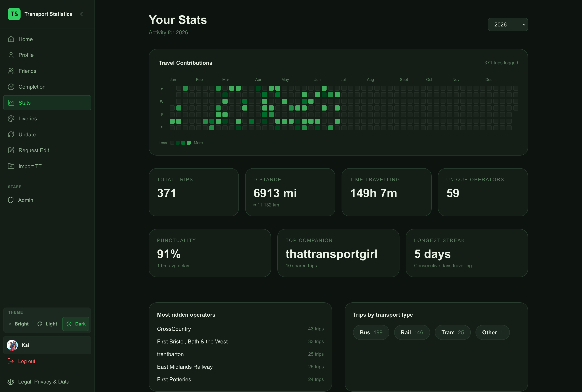Click the 371 trips logged label

point(501,63)
